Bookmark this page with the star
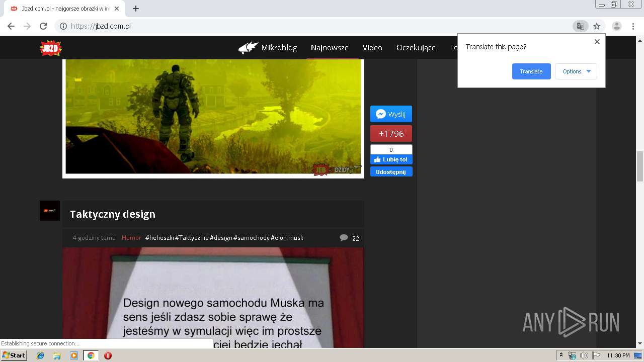Viewport: 644px width, 362px height. (597, 26)
